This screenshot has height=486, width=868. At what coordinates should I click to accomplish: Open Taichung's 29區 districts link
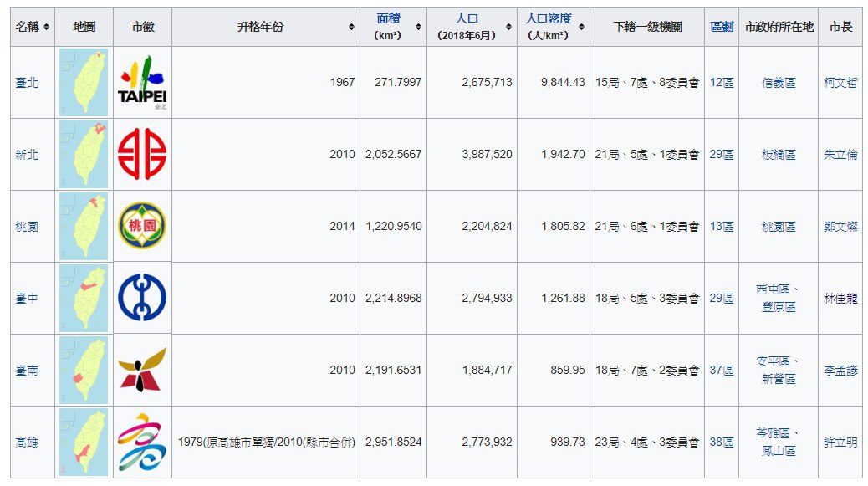point(722,299)
